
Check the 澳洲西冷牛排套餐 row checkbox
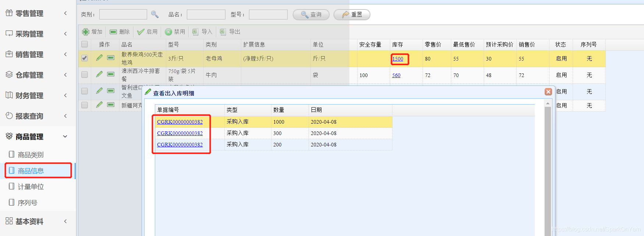point(85,75)
